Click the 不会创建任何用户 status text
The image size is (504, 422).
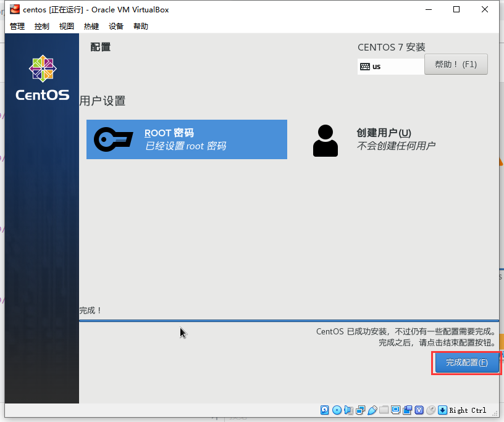pos(396,146)
